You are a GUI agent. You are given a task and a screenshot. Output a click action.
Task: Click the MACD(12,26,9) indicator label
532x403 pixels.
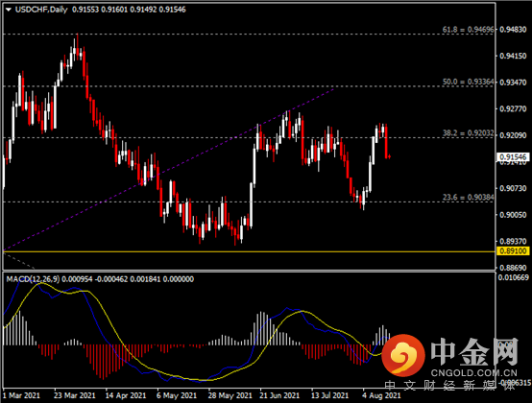tap(33, 279)
